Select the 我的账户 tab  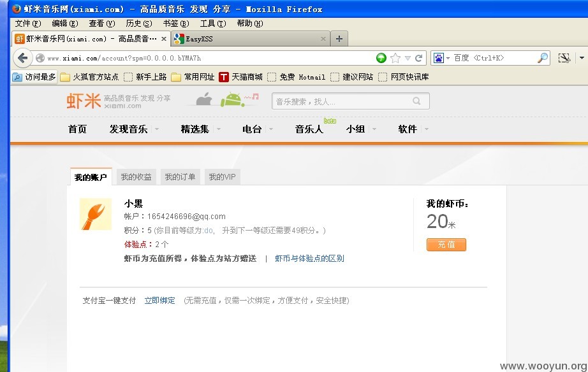tap(91, 177)
